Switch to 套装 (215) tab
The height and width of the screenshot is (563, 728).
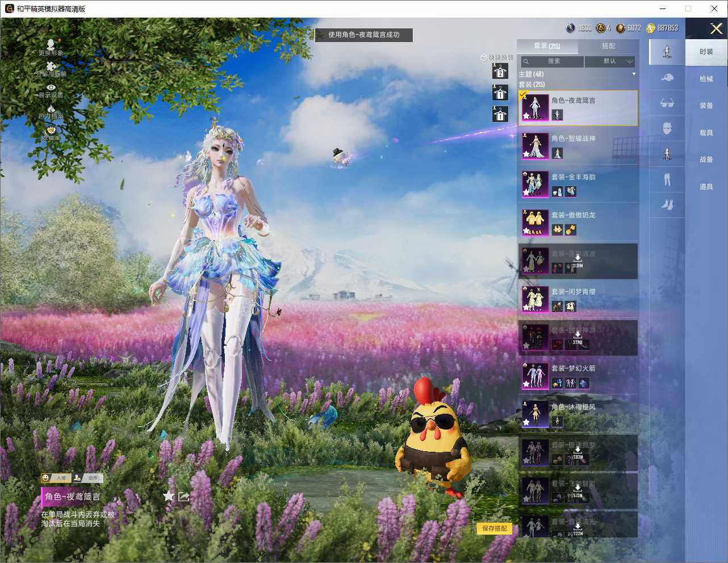(x=547, y=46)
